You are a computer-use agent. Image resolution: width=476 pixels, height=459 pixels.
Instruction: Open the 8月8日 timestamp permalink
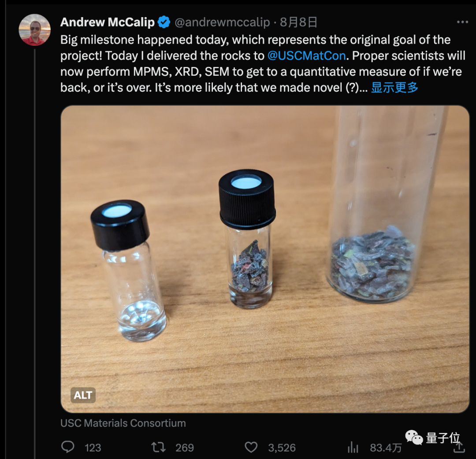coord(298,22)
